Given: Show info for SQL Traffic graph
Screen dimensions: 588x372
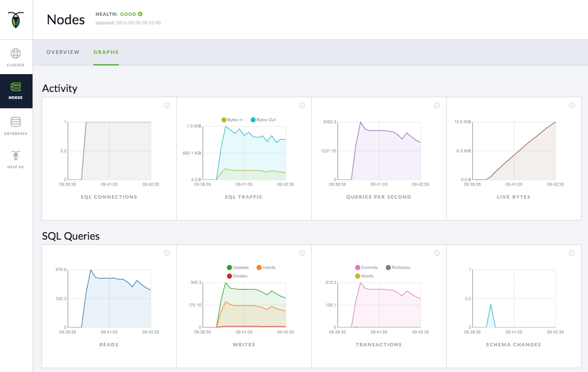Looking at the screenshot, I should [302, 106].
